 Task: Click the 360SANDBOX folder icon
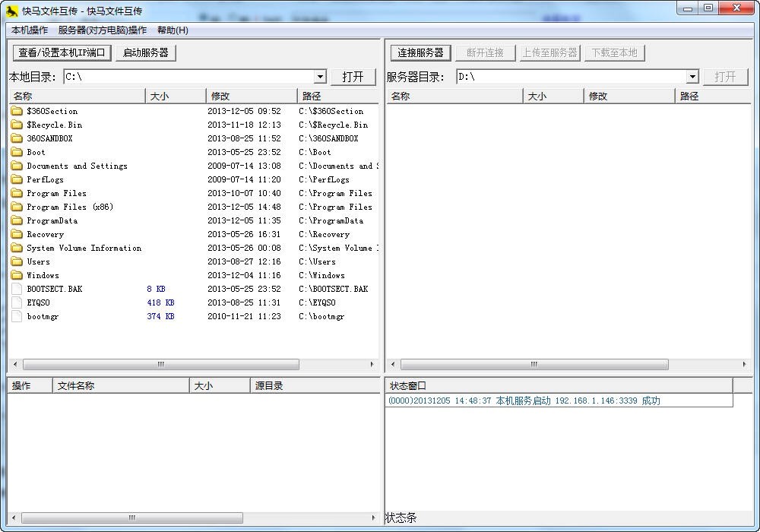click(x=17, y=138)
